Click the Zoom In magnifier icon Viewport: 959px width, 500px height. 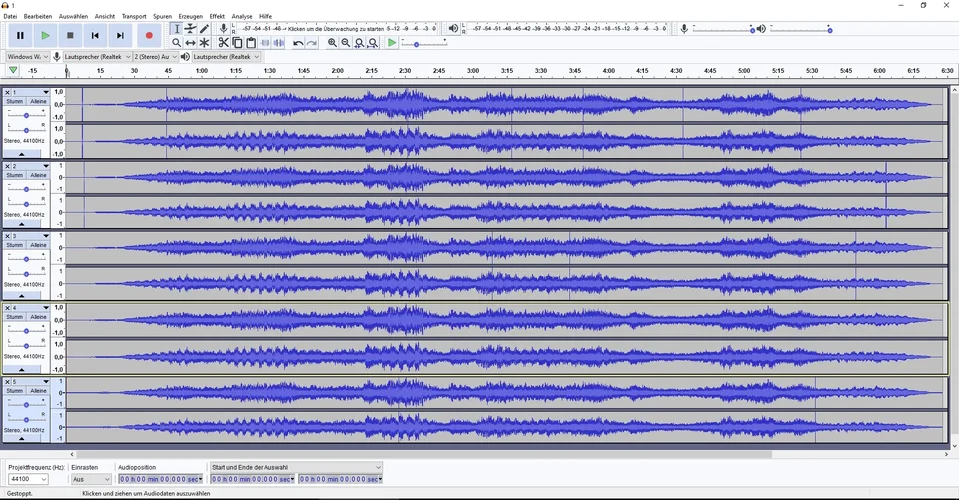coord(332,43)
